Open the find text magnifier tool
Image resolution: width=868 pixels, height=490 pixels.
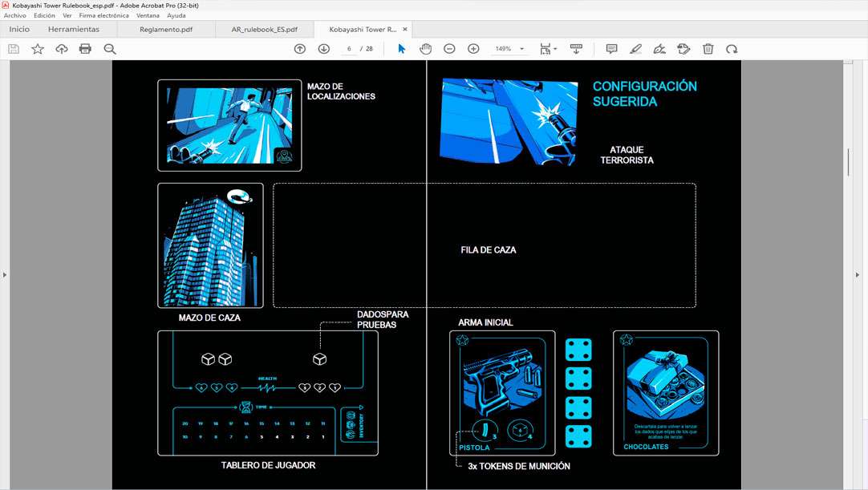[110, 49]
